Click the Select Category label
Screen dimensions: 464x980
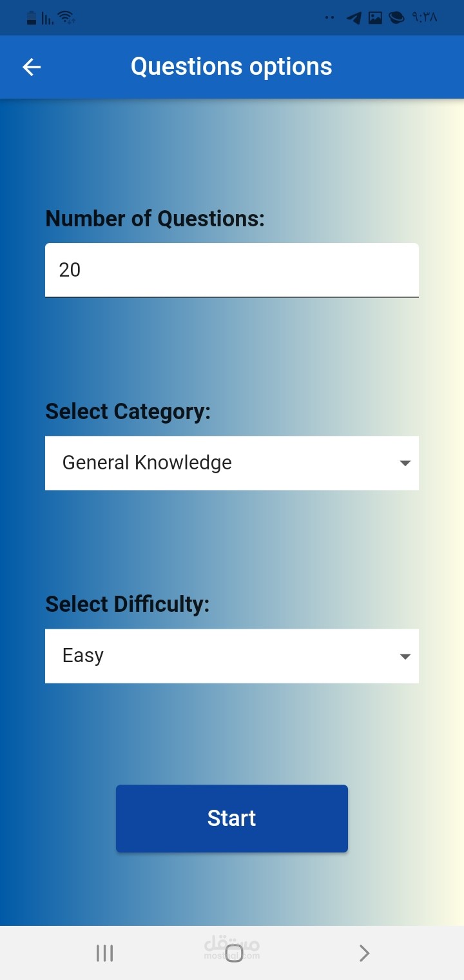128,411
